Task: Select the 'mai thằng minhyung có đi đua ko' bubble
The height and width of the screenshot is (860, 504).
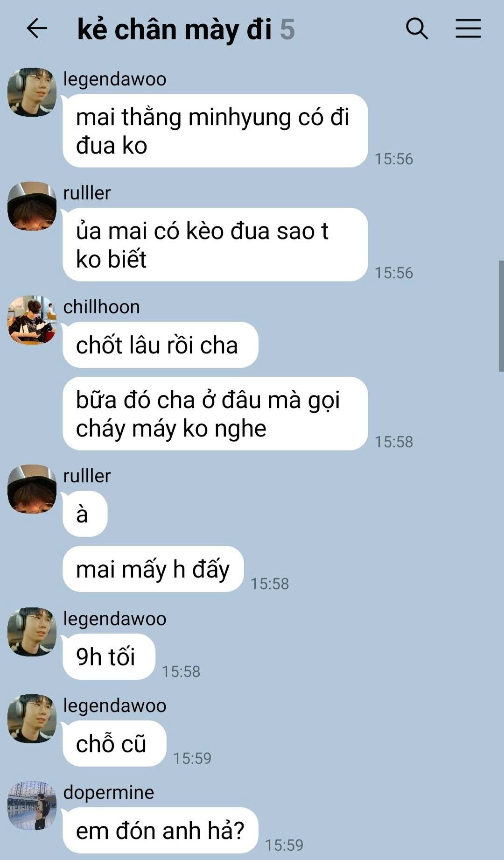Action: tap(215, 131)
